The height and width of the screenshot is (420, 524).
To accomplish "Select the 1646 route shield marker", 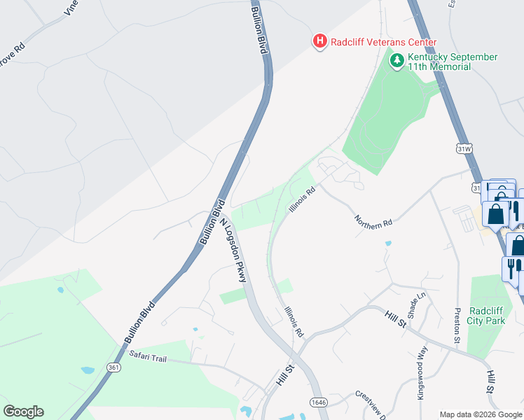I will (318, 402).
